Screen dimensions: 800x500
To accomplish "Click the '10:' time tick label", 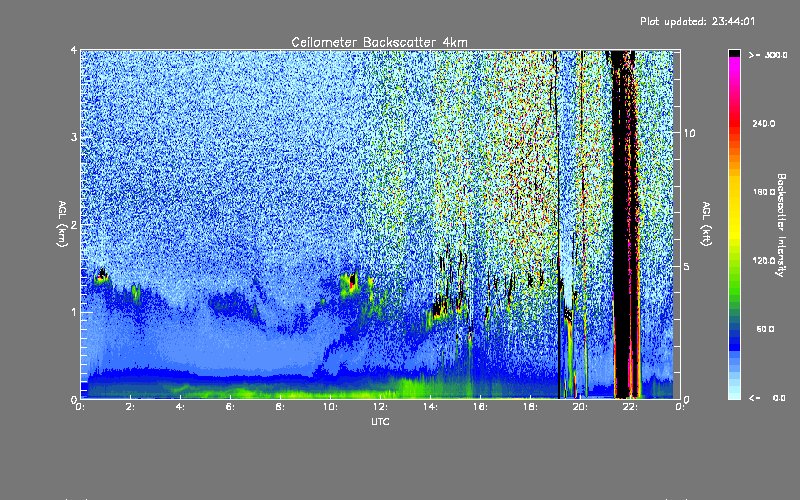I will pos(330,407).
